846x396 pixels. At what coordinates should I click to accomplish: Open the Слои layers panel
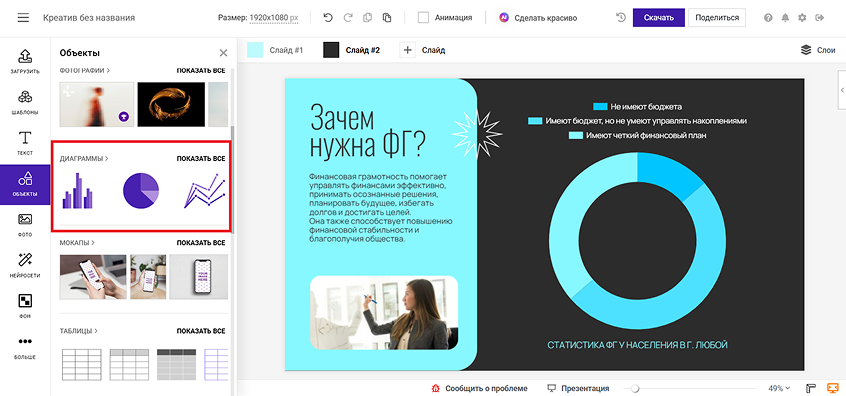(818, 50)
